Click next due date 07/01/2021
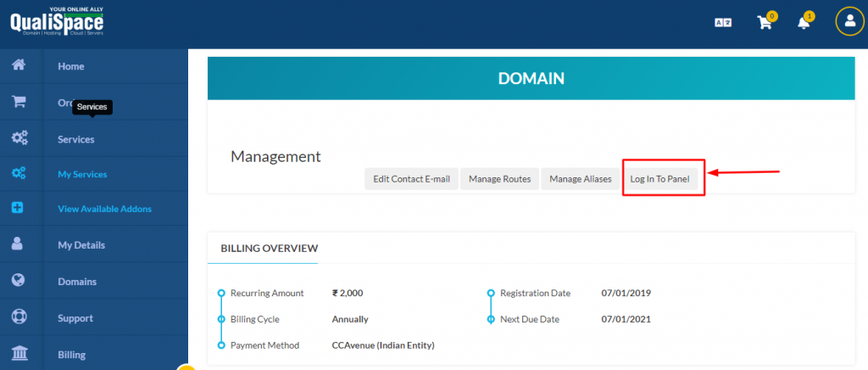Image resolution: width=868 pixels, height=370 pixels. coord(626,320)
